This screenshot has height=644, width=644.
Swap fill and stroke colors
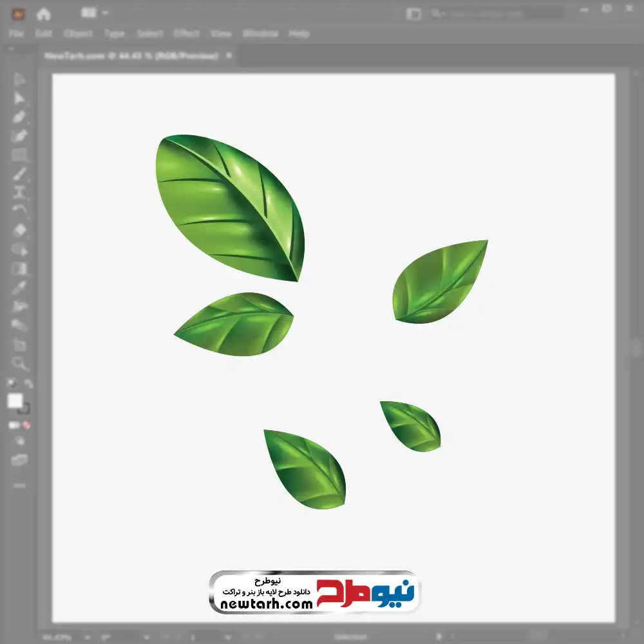(28, 384)
